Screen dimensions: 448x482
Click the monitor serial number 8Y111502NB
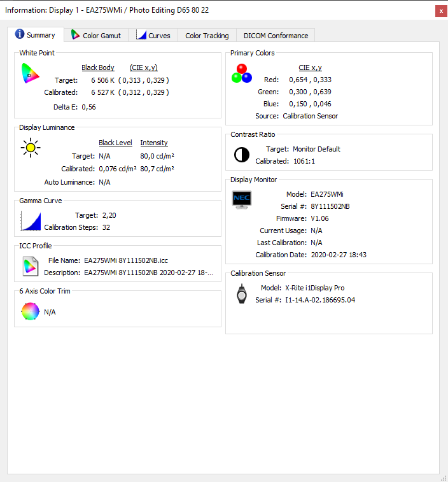(x=332, y=206)
